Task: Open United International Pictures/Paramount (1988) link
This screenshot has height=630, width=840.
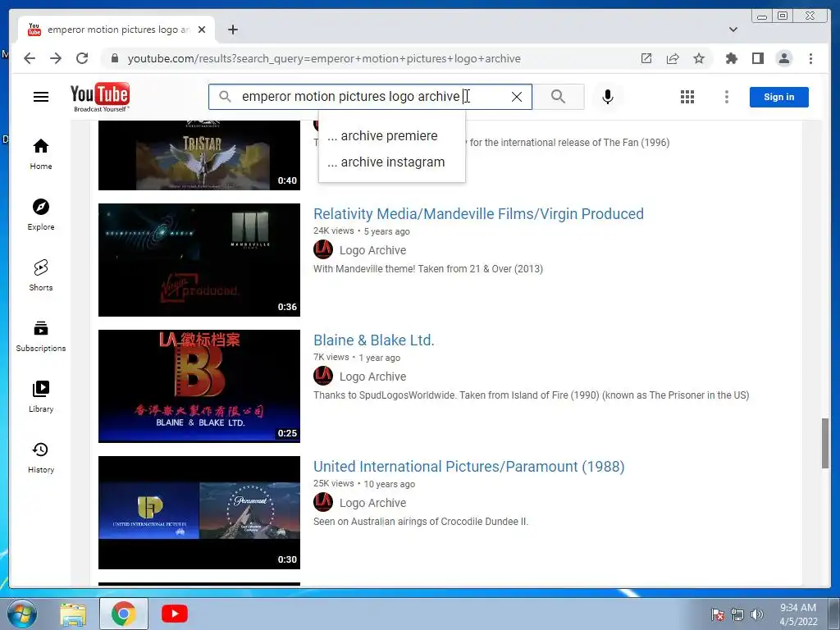Action: pos(468,467)
